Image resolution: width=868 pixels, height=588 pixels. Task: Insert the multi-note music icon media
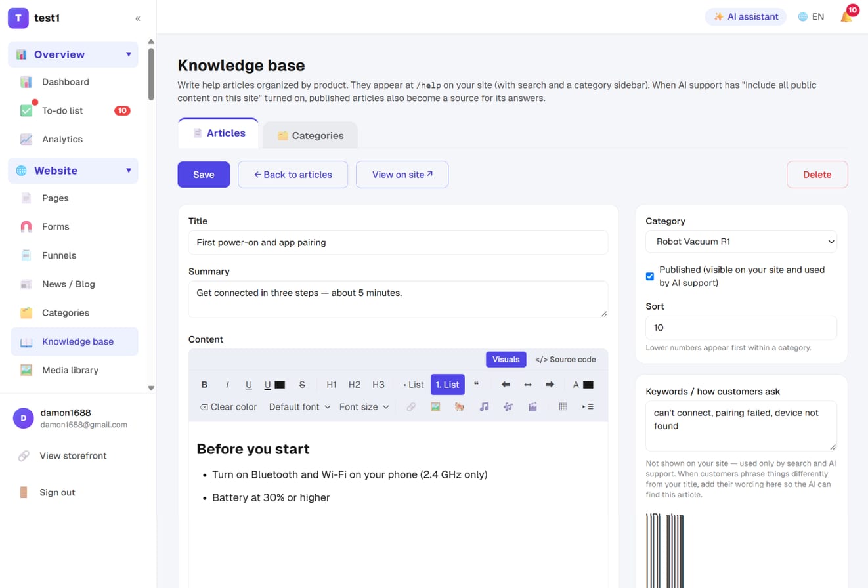508,407
